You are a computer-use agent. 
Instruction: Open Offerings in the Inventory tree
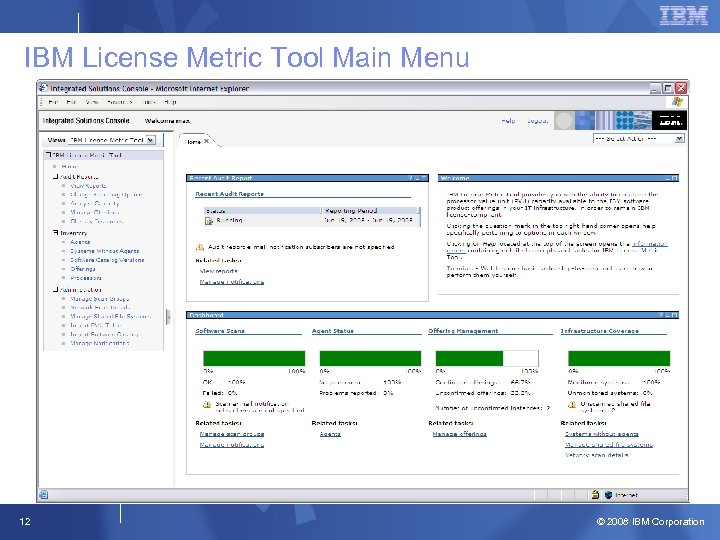pyautogui.click(x=83, y=269)
